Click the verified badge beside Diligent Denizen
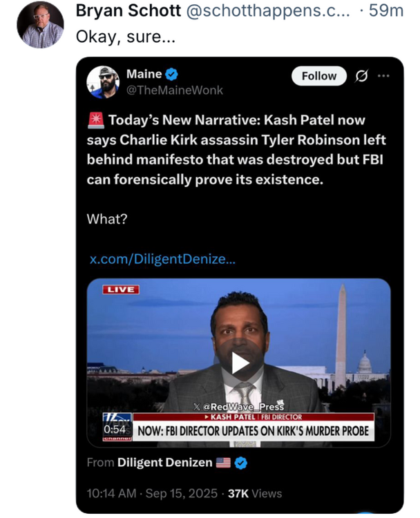Image resolution: width=420 pixels, height=518 pixels. (242, 463)
